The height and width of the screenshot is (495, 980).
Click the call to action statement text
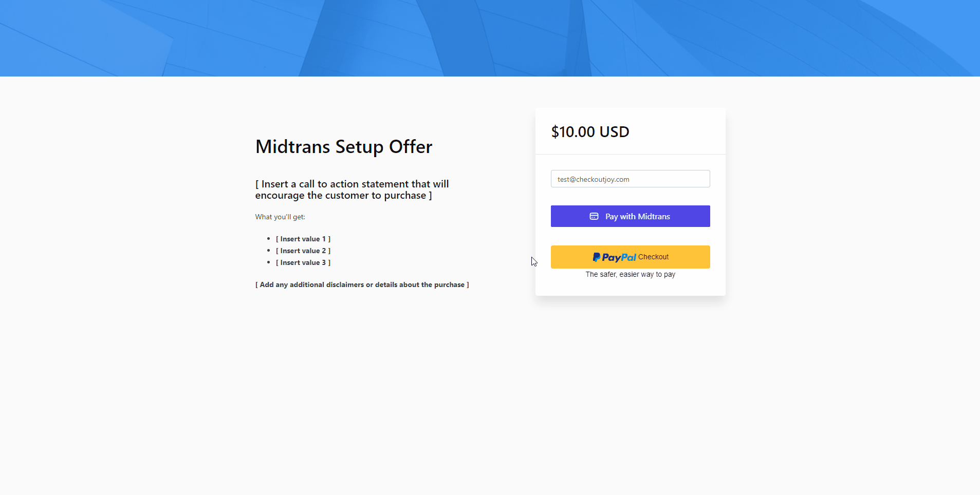coord(352,189)
